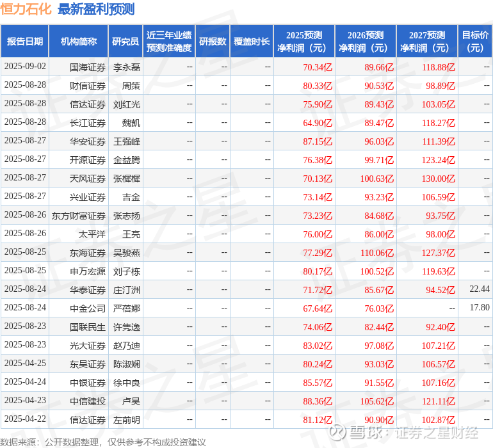The width and height of the screenshot is (493, 448).
Task: Click value 110.06亿
Action: 377,253
